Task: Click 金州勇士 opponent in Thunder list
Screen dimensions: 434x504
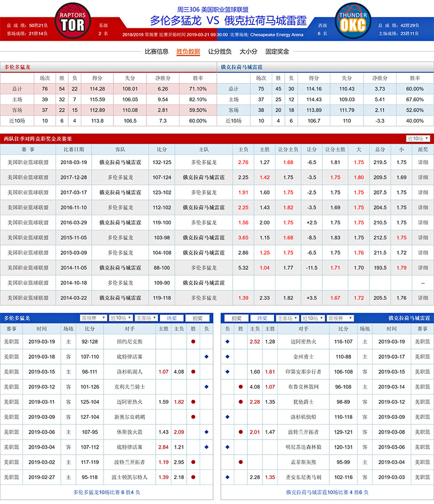Action: [303, 357]
